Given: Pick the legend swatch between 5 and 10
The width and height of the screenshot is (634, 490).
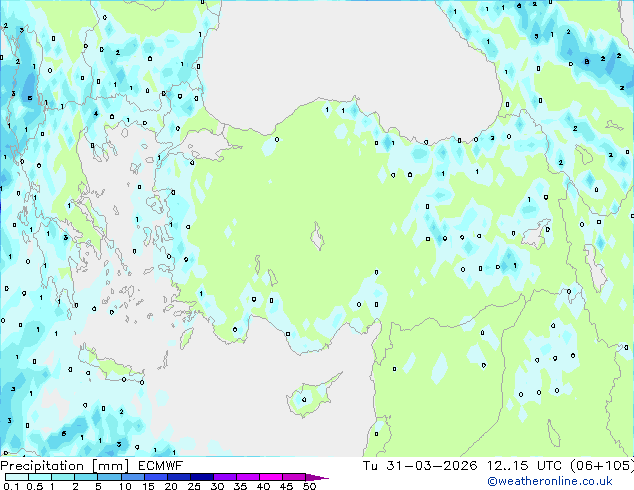Looking at the screenshot, I should tap(109, 477).
